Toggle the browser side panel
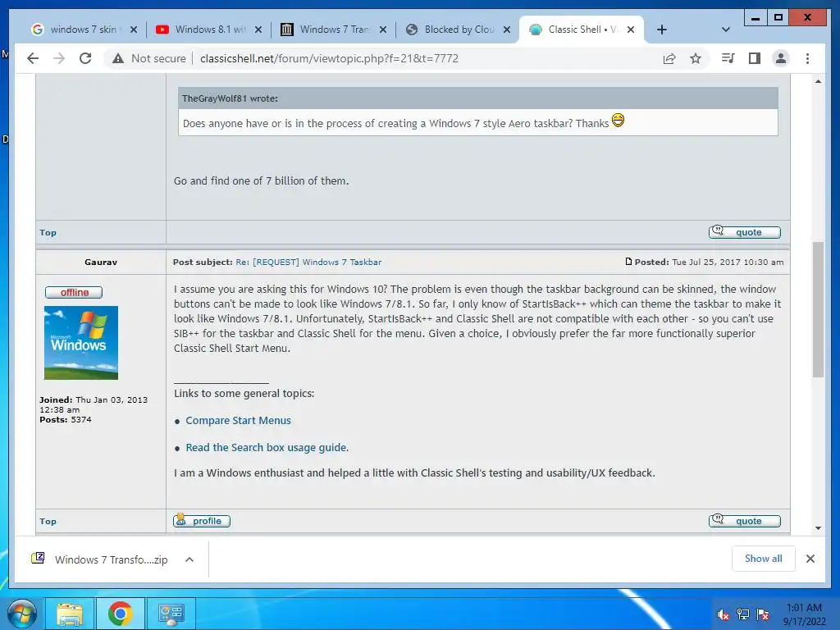The height and width of the screenshot is (630, 840). coord(755,58)
